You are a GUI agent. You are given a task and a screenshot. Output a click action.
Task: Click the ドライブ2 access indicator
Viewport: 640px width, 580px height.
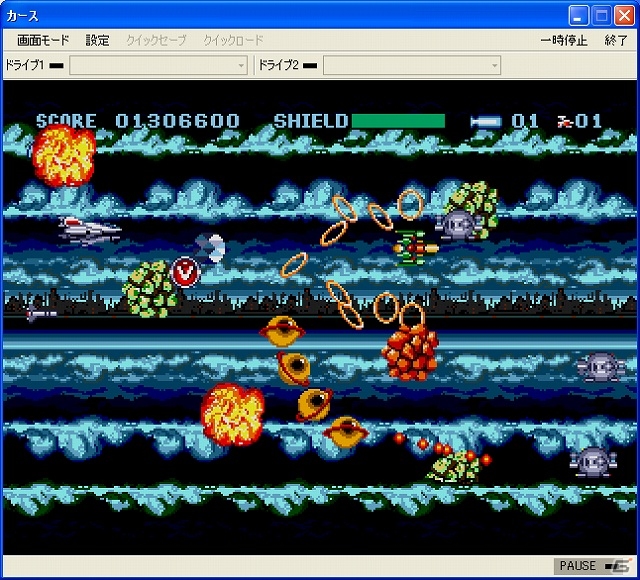point(310,65)
